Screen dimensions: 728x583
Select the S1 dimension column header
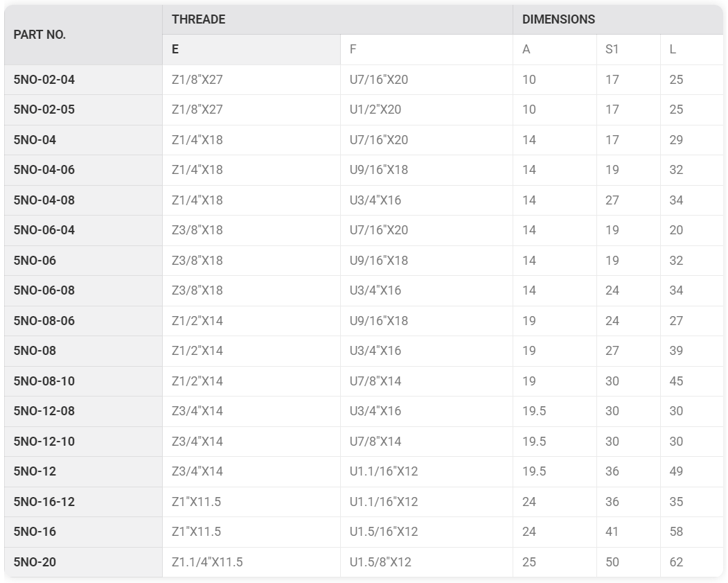[629, 49]
